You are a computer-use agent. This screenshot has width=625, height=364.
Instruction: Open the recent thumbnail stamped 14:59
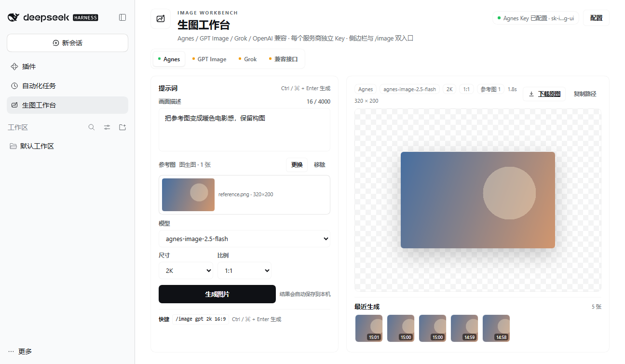pos(464,328)
